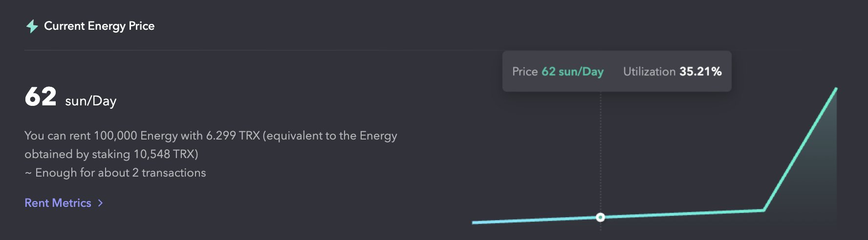
Task: Click the word Utilization in the tooltip
Action: tap(649, 72)
